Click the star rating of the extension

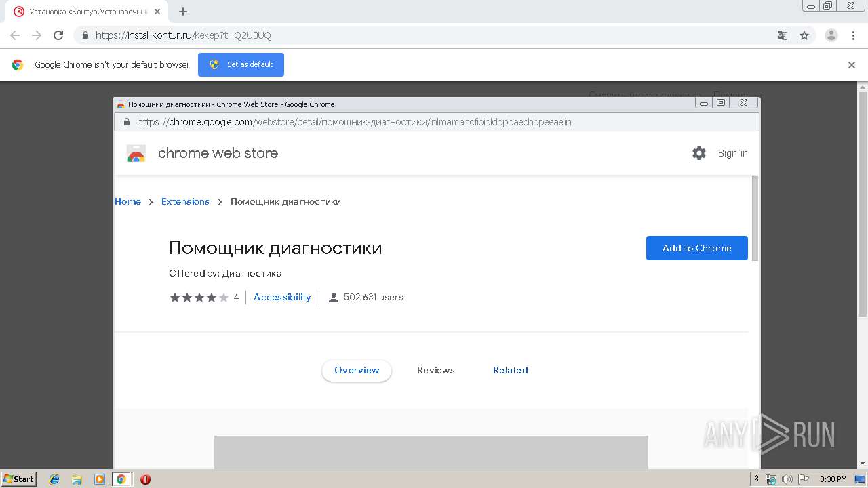(x=199, y=297)
